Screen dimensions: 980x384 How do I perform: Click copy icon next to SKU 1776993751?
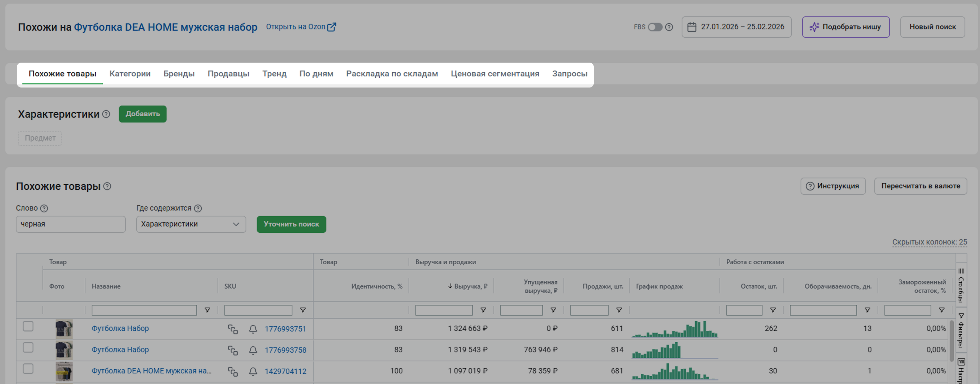point(233,329)
